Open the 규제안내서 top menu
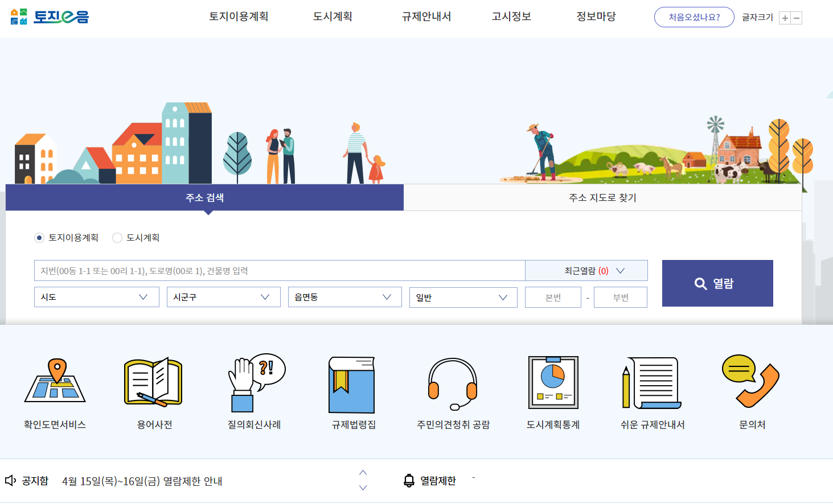833x504 pixels. point(426,16)
